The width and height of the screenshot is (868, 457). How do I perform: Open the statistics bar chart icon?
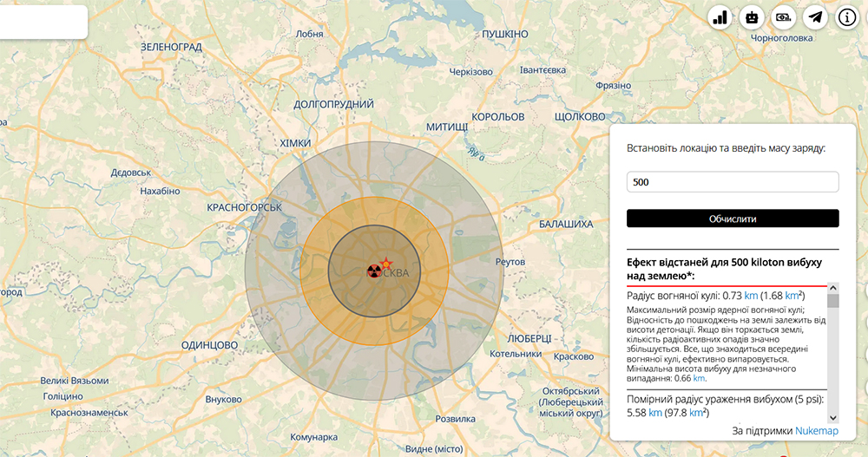720,16
